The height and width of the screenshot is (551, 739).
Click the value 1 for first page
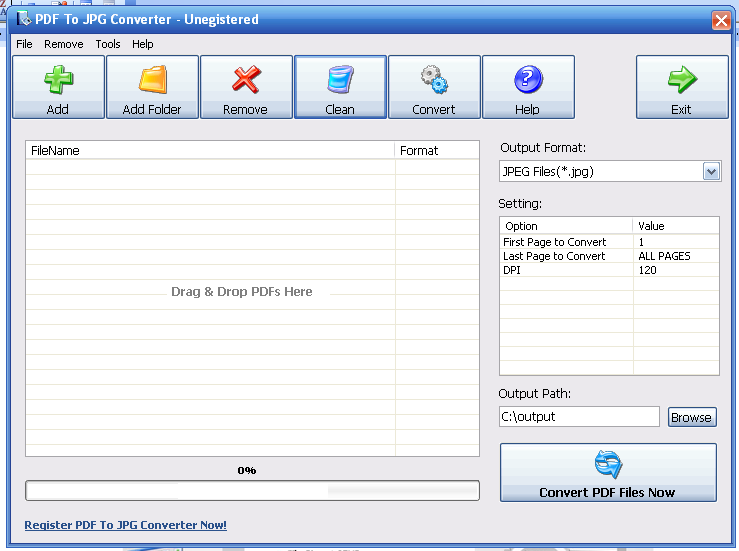641,242
